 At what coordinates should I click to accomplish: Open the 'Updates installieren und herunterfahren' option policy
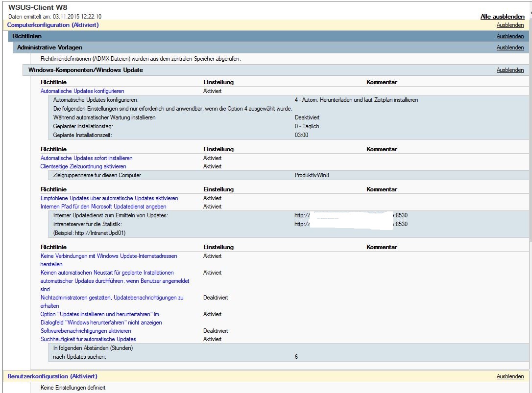[x=101, y=318]
